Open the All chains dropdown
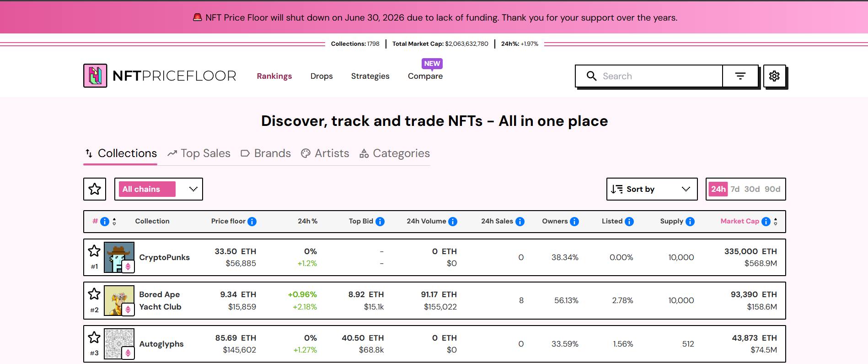868x364 pixels. [159, 189]
